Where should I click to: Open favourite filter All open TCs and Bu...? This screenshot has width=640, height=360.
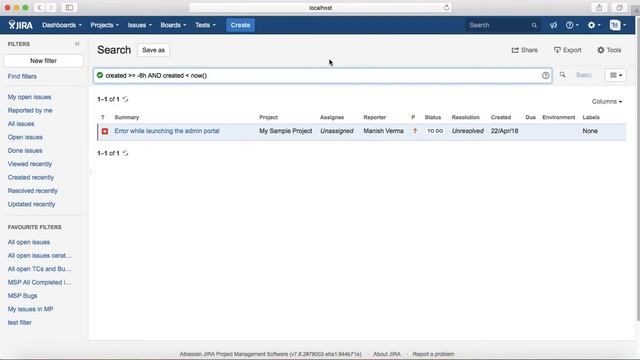pyautogui.click(x=39, y=269)
